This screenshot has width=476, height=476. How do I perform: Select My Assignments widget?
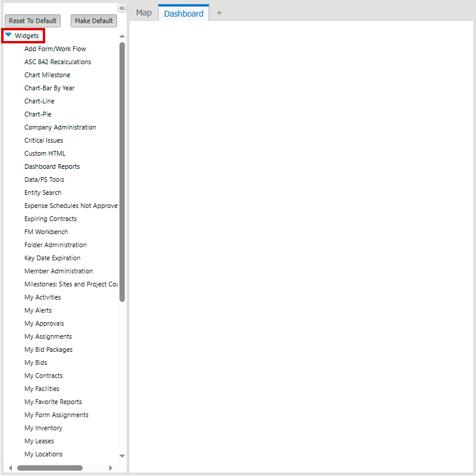coord(48,336)
